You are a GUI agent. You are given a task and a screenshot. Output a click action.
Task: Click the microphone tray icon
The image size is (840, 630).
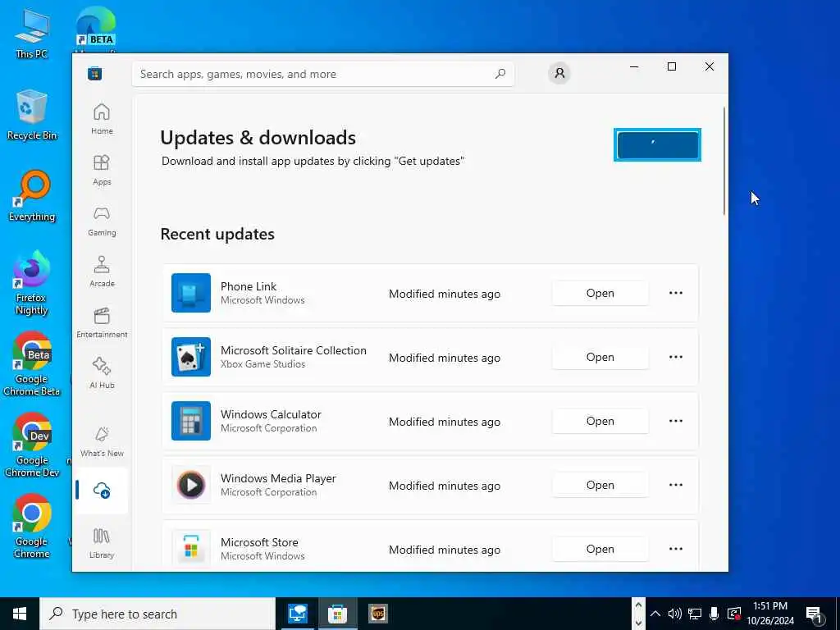714,614
